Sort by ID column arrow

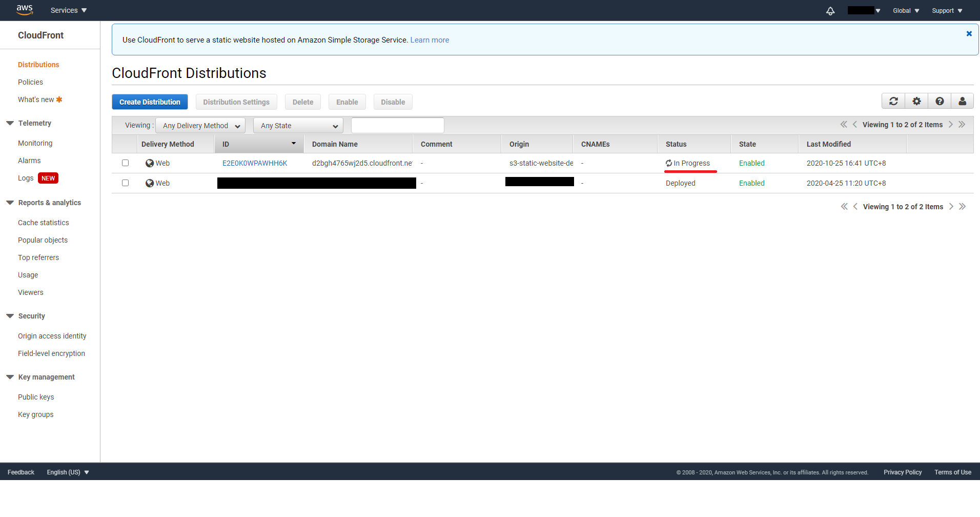294,144
